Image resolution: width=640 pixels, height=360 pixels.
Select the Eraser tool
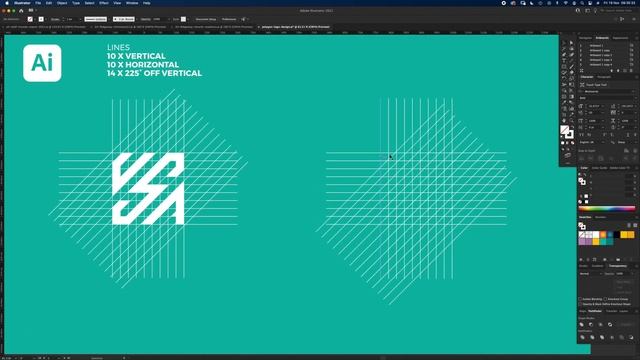pyautogui.click(x=571, y=72)
